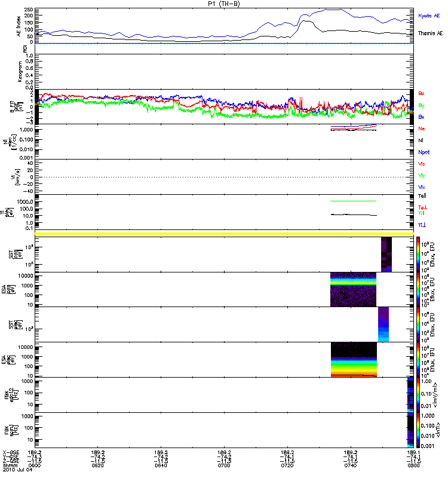
Task: Click the 2010 Jul 04 date label
Action: pos(17,470)
